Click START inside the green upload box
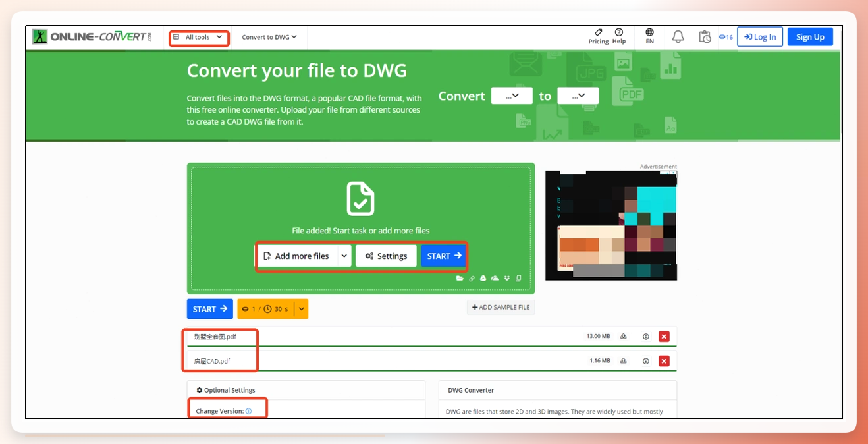Screen dimensions: 868x444 point(445,256)
